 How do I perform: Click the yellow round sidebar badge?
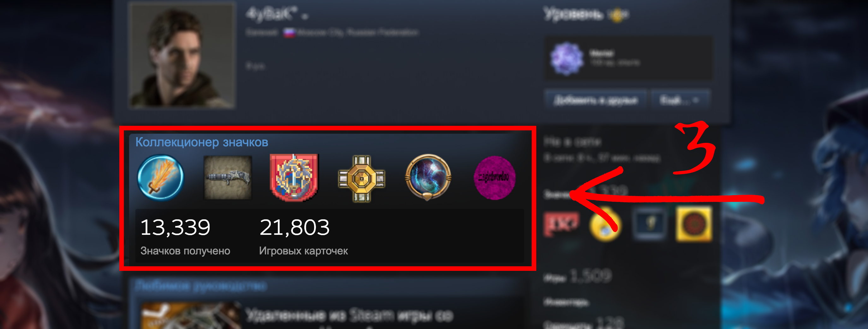605,224
